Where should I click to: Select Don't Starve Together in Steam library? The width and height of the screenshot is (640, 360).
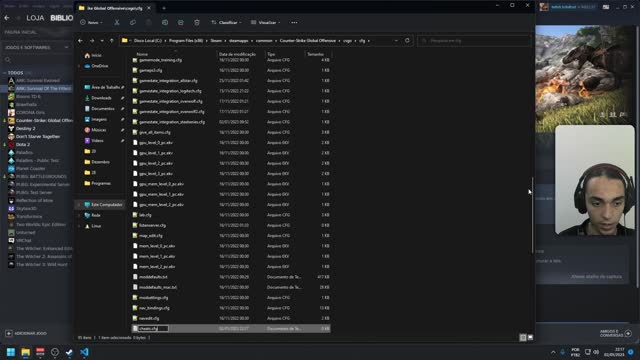(38, 136)
